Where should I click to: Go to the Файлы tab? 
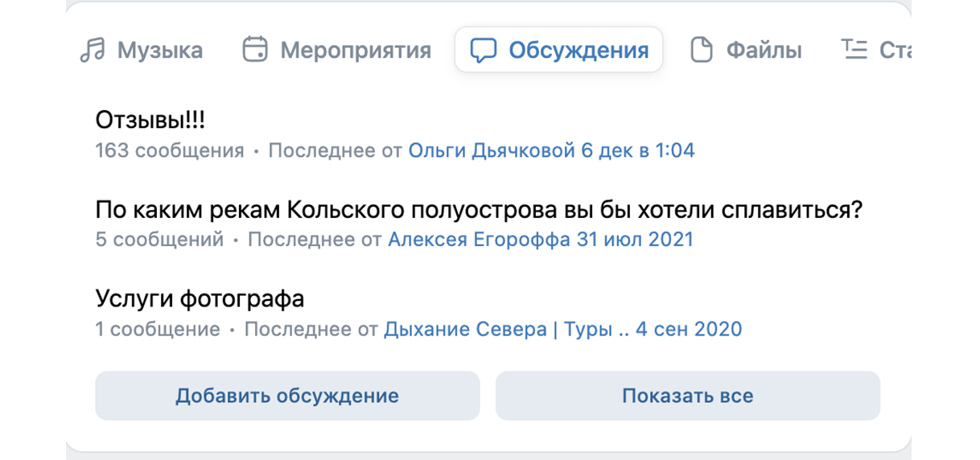(747, 50)
